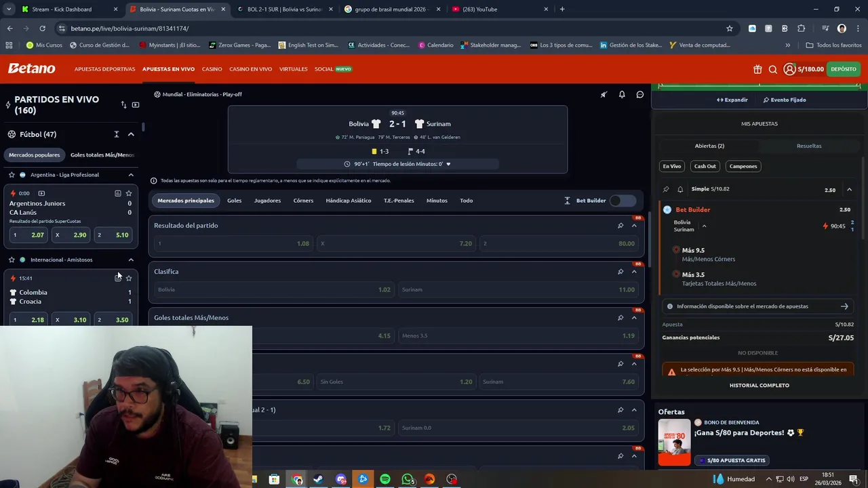Pin the Goles totales Más/Menos market
The height and width of the screenshot is (488, 868).
click(x=620, y=318)
